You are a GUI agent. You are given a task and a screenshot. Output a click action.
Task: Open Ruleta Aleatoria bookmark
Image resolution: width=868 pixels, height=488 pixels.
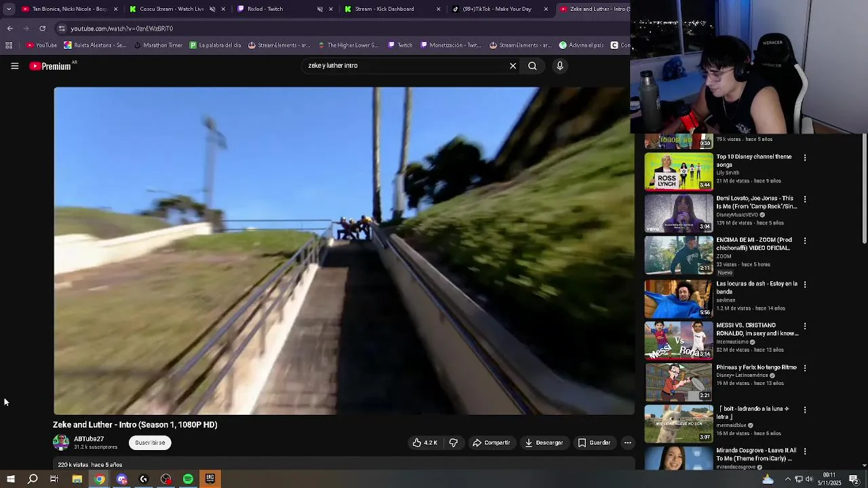coord(95,45)
